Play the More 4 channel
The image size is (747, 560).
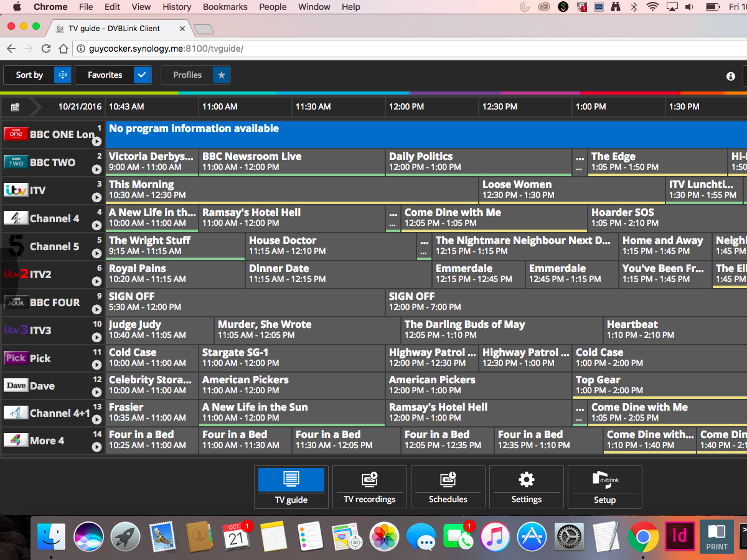tap(96, 447)
